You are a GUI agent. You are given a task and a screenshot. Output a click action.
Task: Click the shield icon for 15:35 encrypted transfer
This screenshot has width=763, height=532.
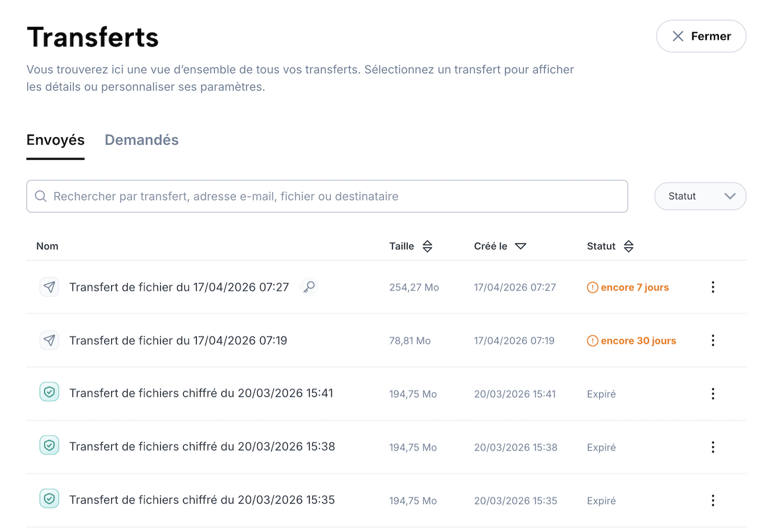click(x=50, y=499)
